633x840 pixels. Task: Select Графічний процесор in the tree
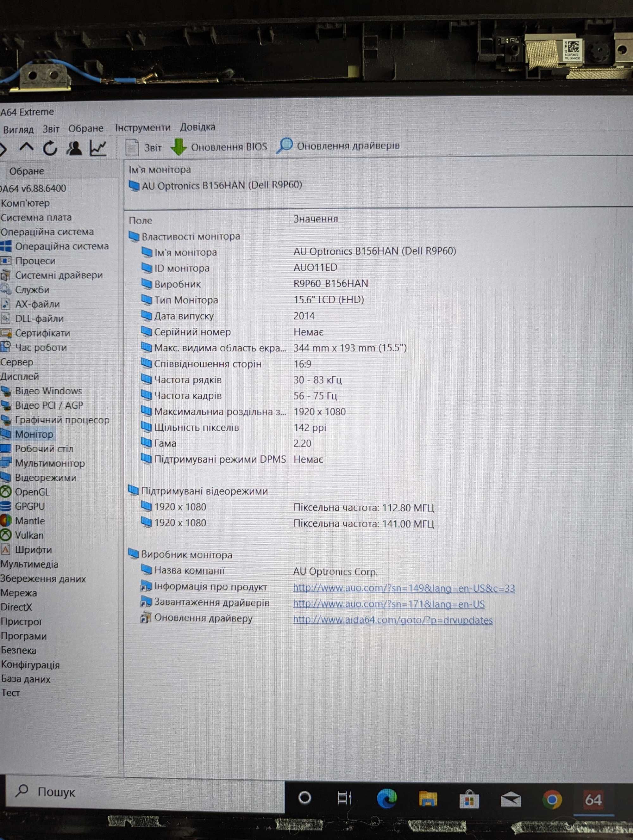click(55, 420)
